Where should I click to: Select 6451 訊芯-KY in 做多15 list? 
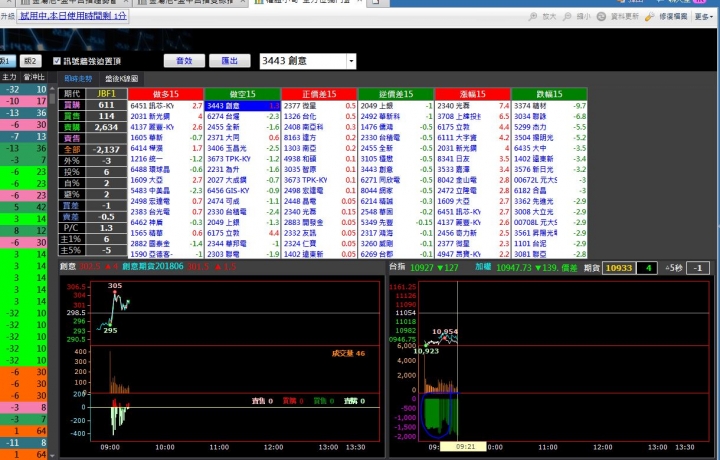[166, 106]
